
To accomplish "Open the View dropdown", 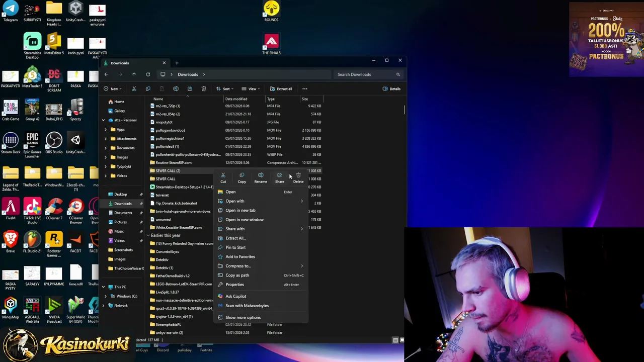I will tap(251, 89).
